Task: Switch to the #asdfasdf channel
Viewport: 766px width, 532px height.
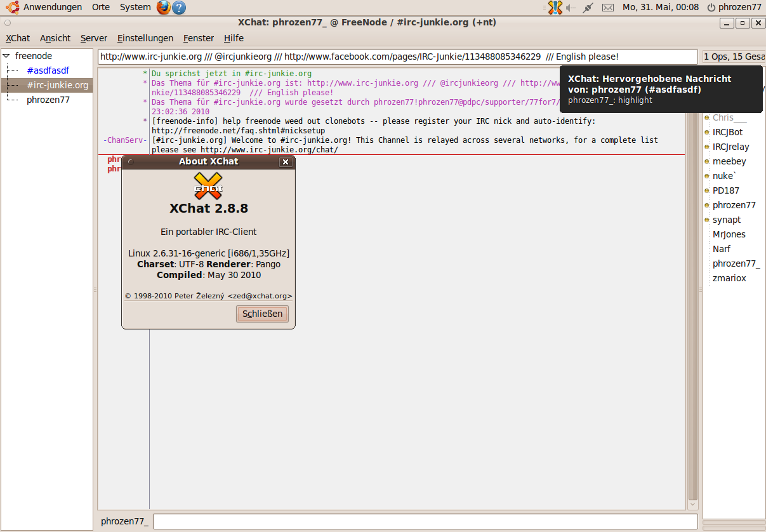Action: click(48, 70)
